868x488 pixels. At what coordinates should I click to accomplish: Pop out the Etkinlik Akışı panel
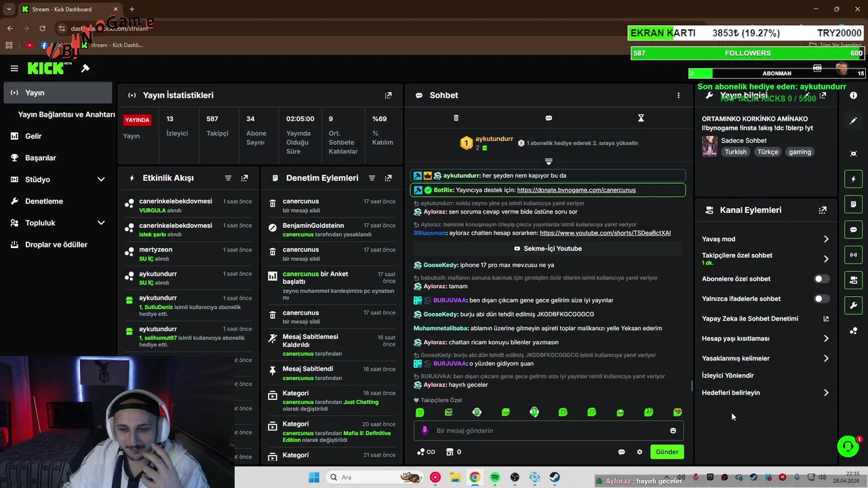pyautogui.click(x=245, y=178)
